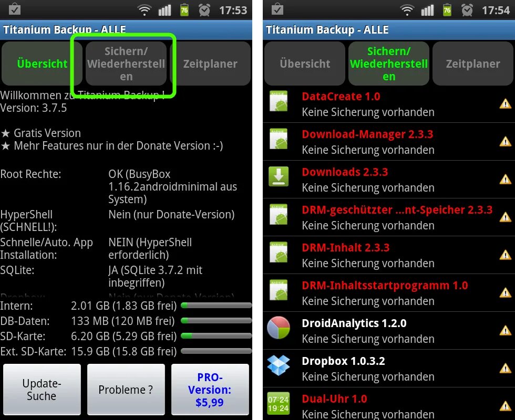
Task: Tap the 17:54 clock in right status bar
Action: (496, 10)
